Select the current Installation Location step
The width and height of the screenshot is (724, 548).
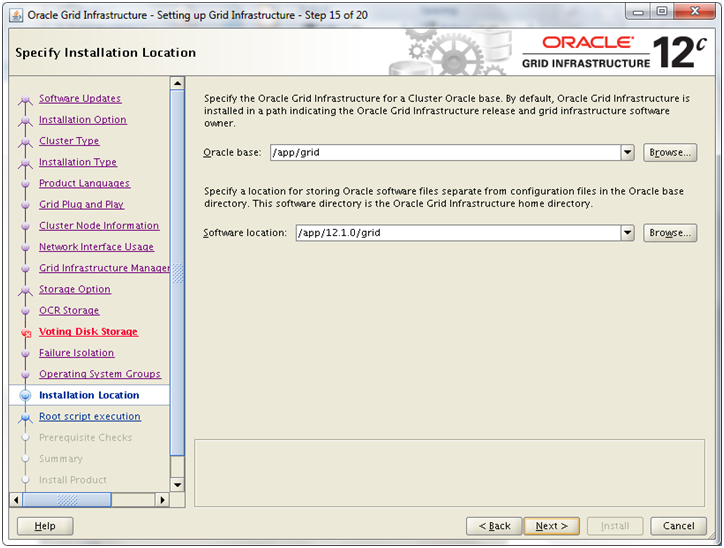(89, 395)
